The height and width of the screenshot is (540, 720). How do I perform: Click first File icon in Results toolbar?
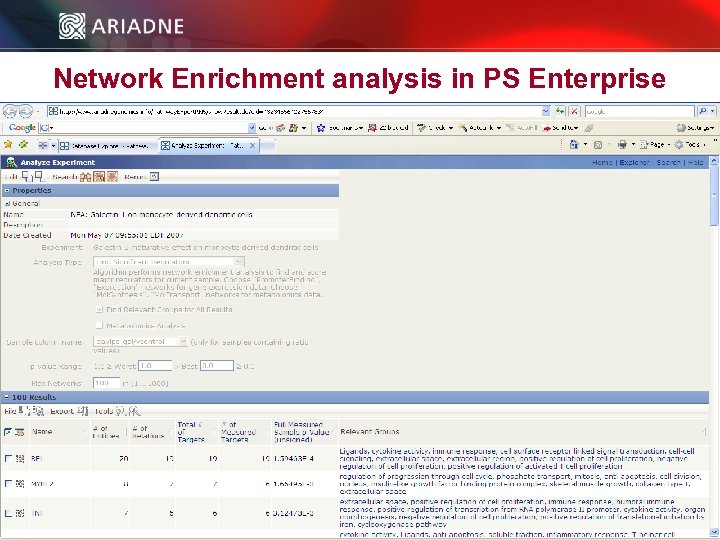click(24, 411)
